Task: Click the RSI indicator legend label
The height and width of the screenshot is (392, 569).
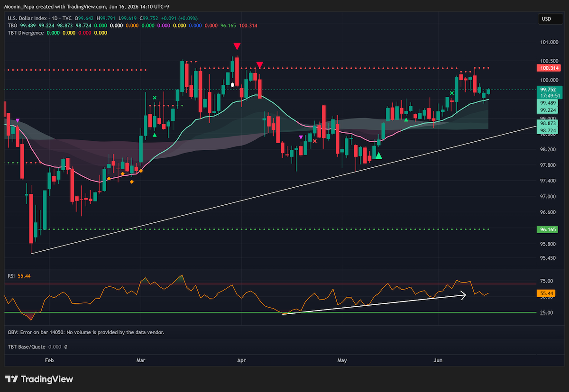Action: coord(11,275)
